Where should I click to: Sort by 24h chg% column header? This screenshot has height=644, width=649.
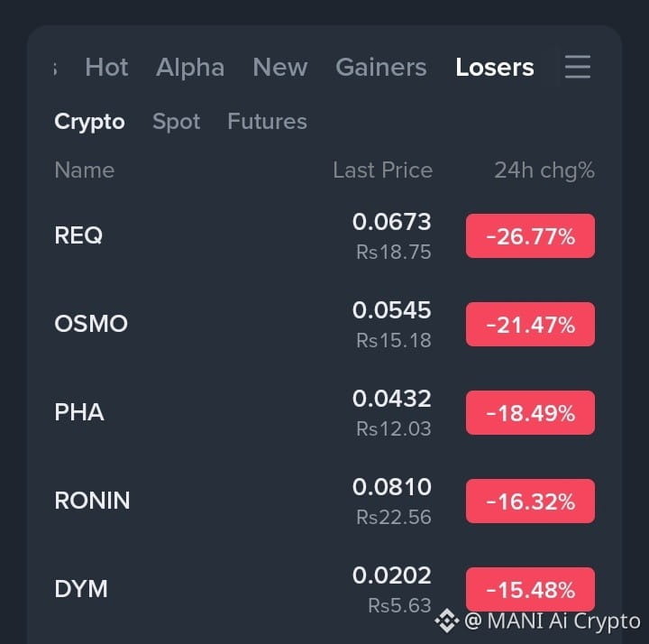(544, 170)
